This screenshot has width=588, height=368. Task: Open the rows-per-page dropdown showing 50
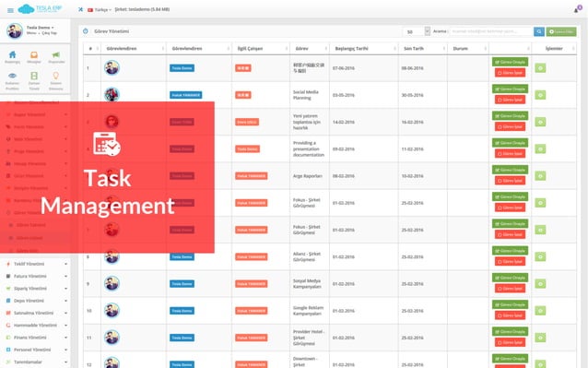coord(417,31)
